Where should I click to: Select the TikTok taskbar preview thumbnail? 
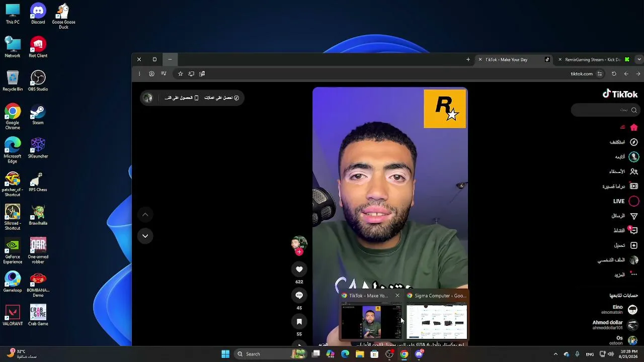(x=371, y=322)
